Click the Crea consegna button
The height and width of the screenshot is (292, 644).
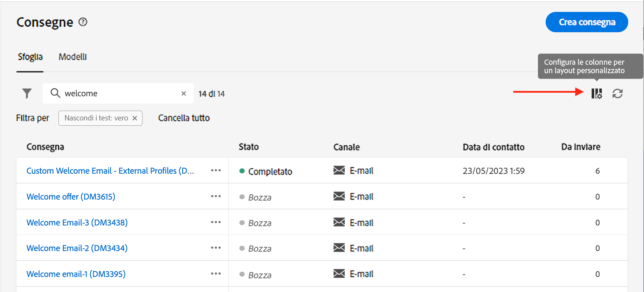tap(587, 22)
